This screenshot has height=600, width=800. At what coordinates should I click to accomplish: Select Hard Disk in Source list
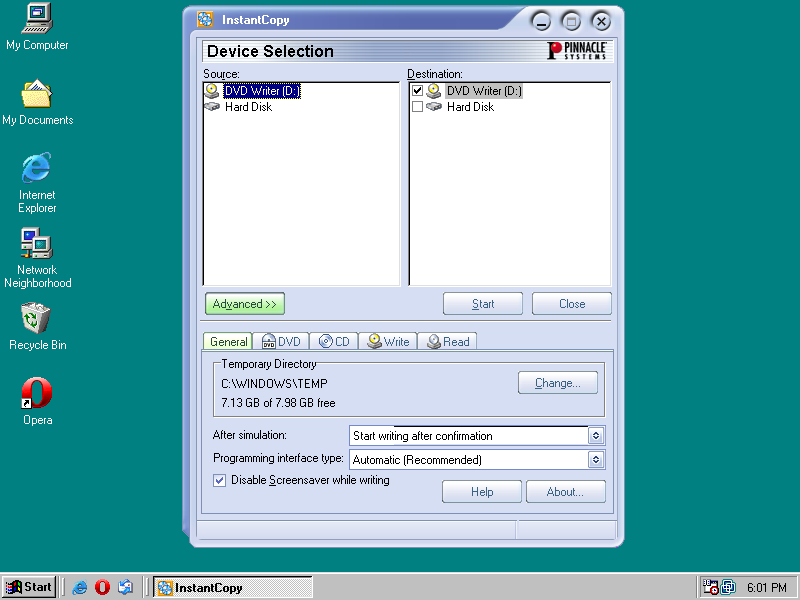coord(247,107)
